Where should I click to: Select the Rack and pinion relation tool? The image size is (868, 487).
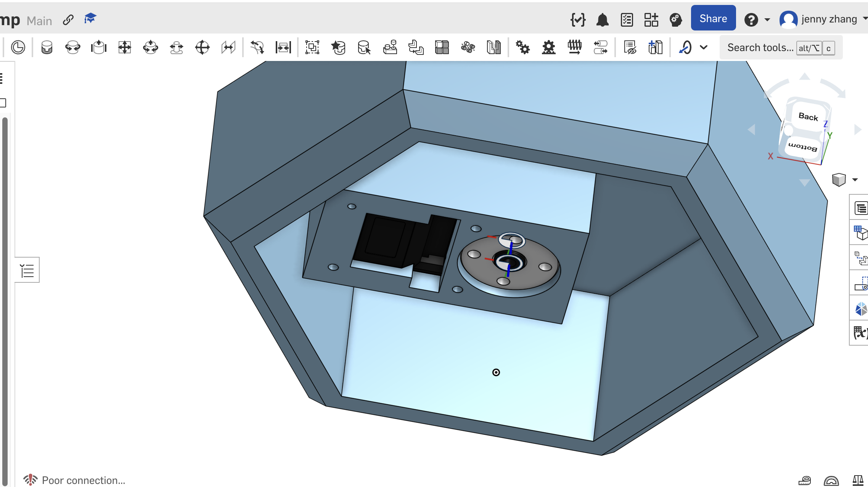549,48
